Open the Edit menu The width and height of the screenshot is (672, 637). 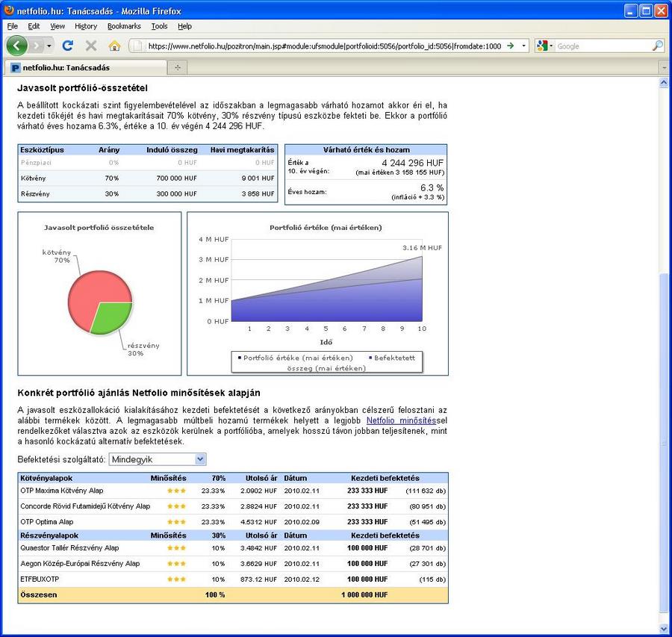click(34, 26)
